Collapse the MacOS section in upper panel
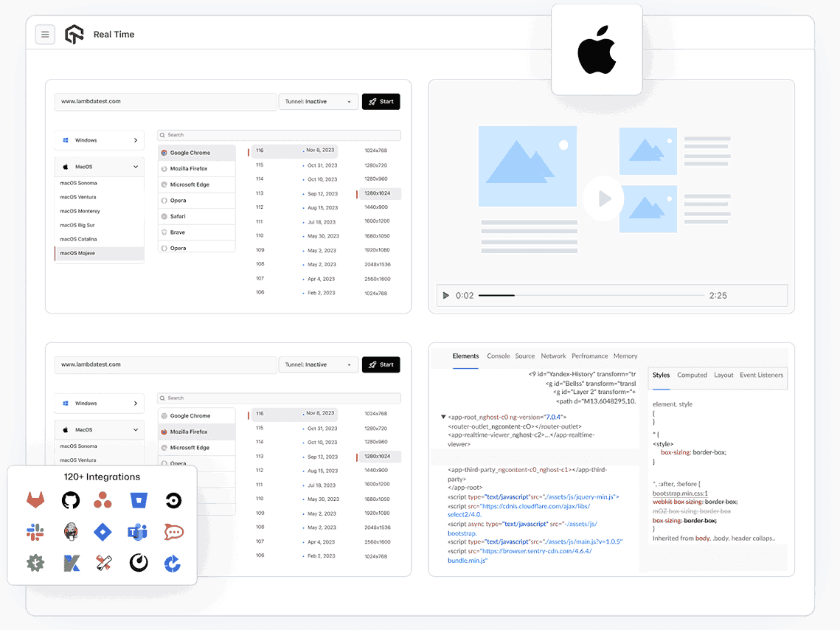The width and height of the screenshot is (840, 630). (x=99, y=167)
